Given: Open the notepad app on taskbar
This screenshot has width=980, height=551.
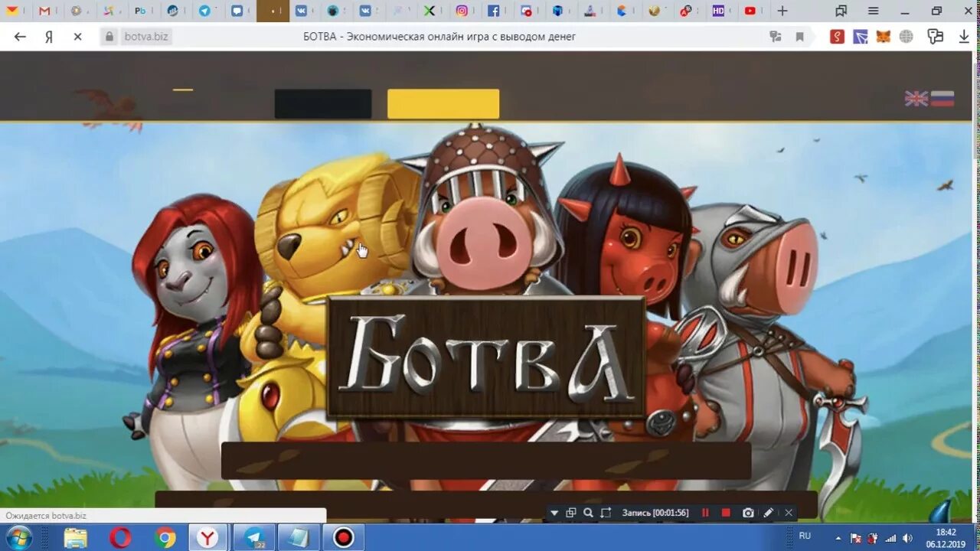Looking at the screenshot, I should click(x=298, y=537).
